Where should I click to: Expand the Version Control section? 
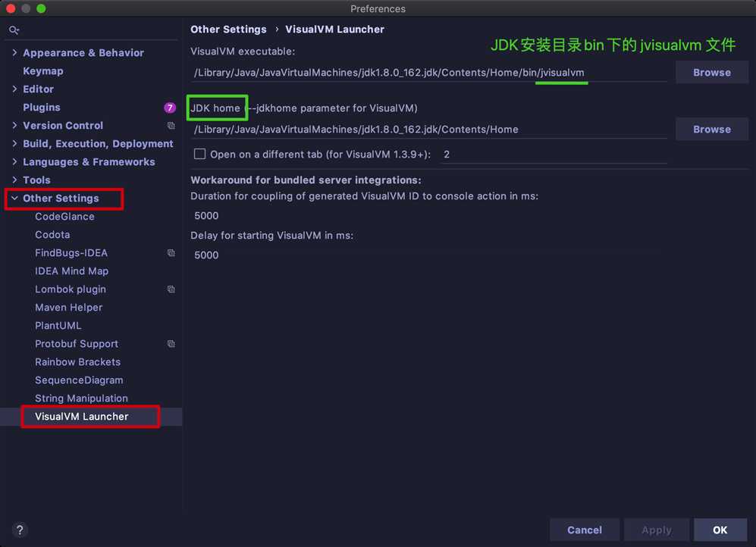point(14,125)
